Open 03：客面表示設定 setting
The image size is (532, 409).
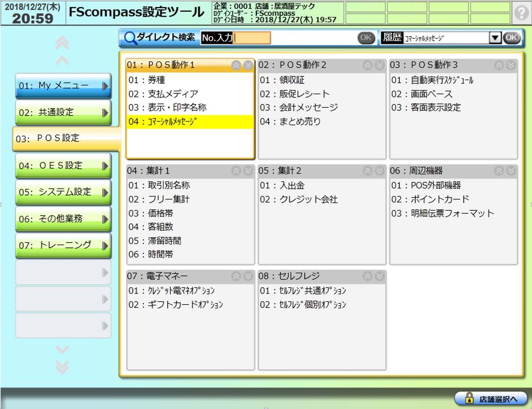click(x=453, y=108)
